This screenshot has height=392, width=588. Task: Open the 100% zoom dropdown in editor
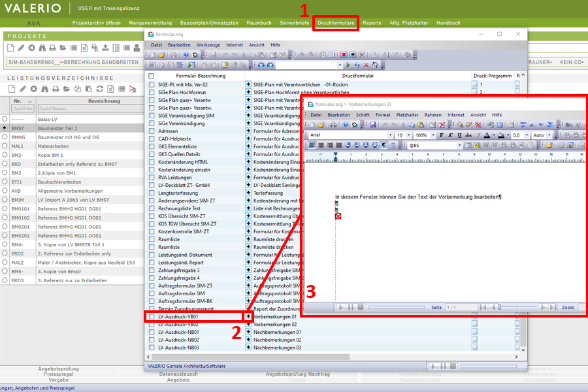tap(433, 135)
